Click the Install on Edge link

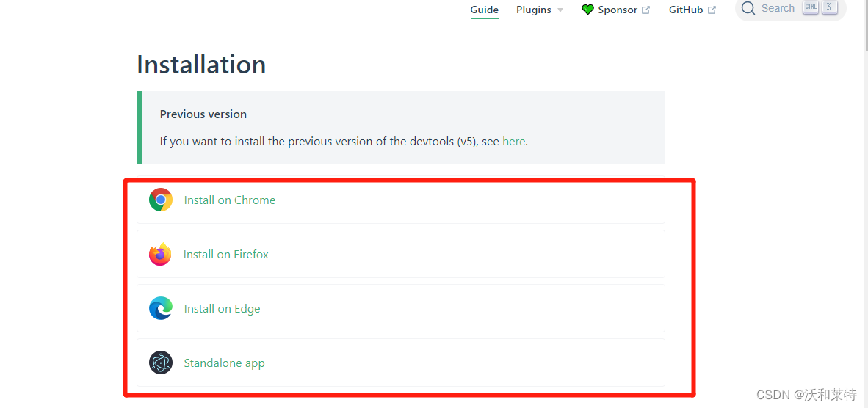coord(222,308)
